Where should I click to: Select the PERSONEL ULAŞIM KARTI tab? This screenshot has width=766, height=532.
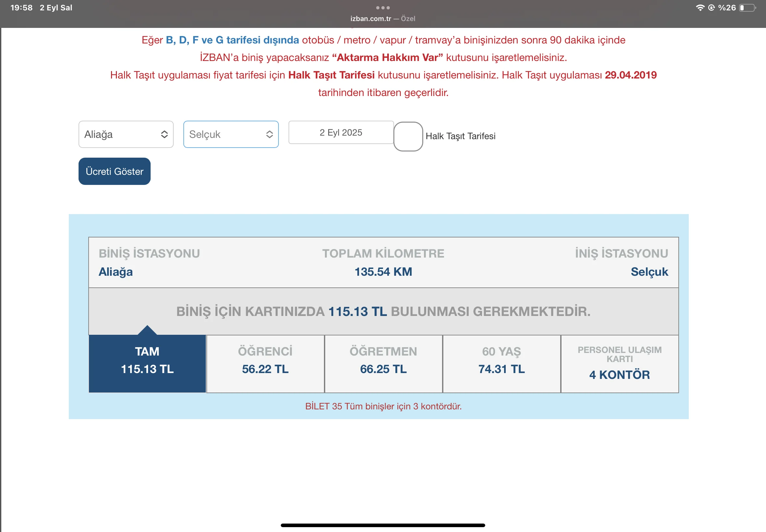(x=619, y=363)
